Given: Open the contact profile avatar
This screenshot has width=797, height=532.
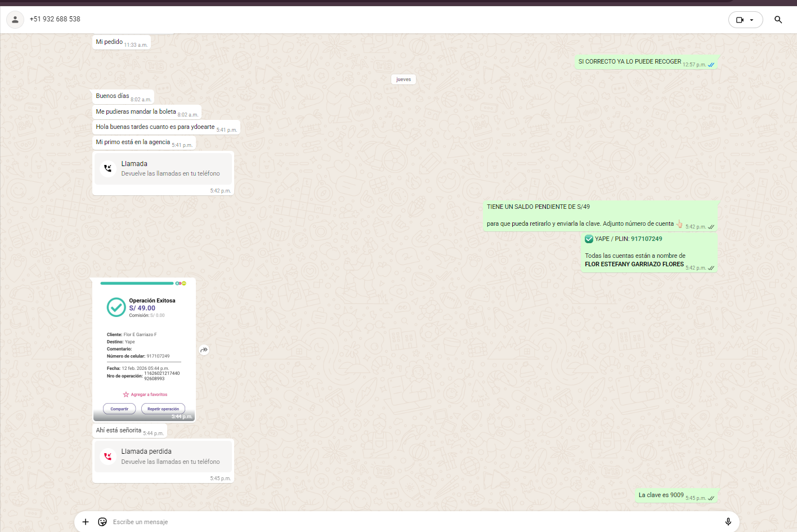Looking at the screenshot, I should (x=15, y=20).
